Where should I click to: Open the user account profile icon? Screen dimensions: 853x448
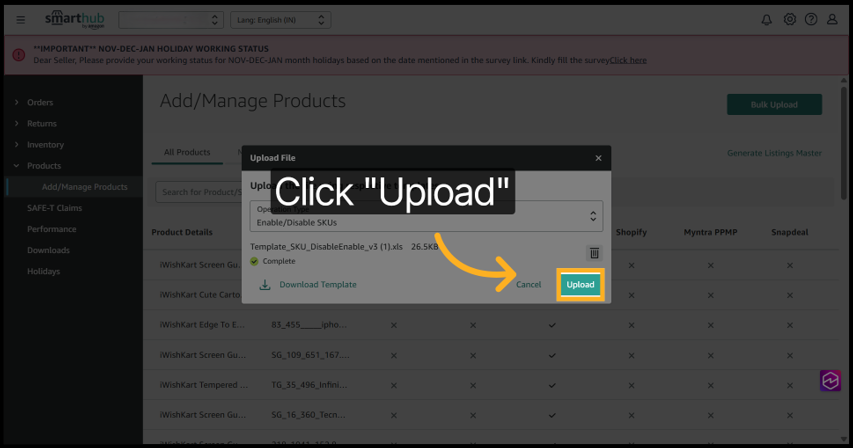coord(832,20)
